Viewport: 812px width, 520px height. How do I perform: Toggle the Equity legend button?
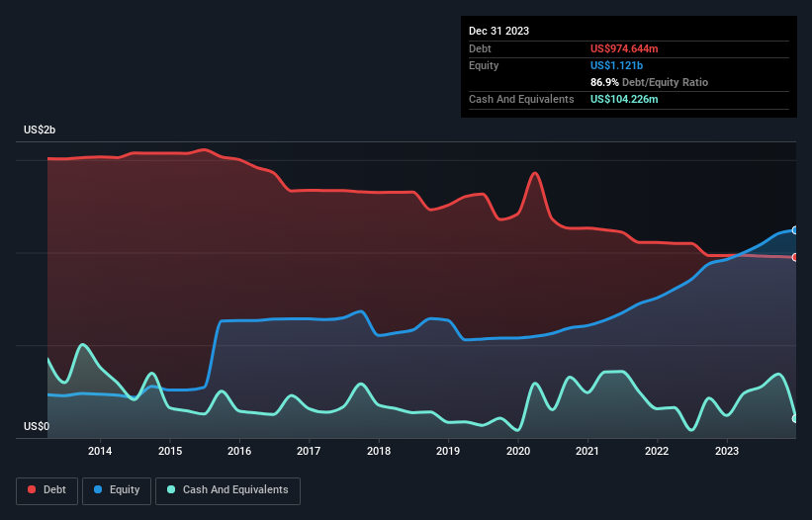117,490
